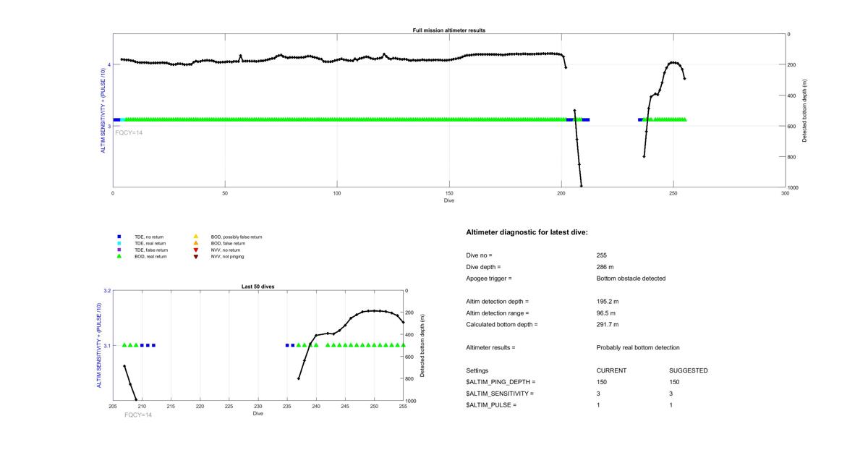Click the purple square 'TDE, false return' legend marker
The height and width of the screenshot is (450, 868).
tap(119, 250)
